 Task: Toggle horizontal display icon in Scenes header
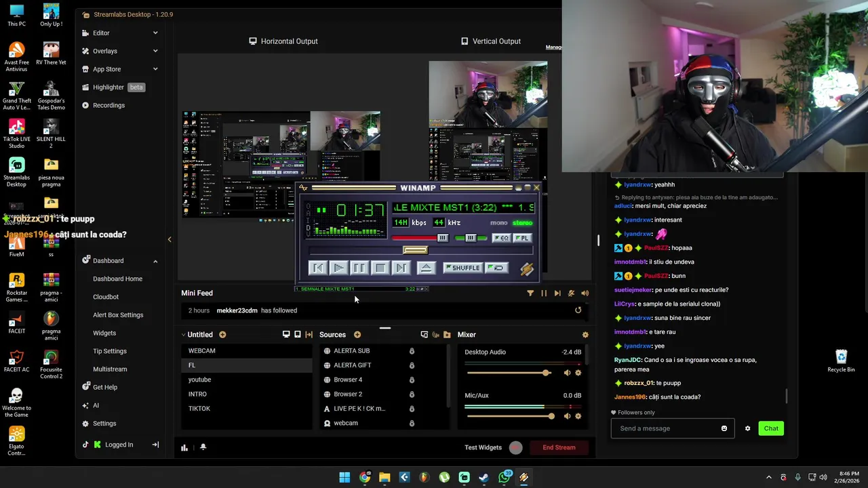[286, 335]
